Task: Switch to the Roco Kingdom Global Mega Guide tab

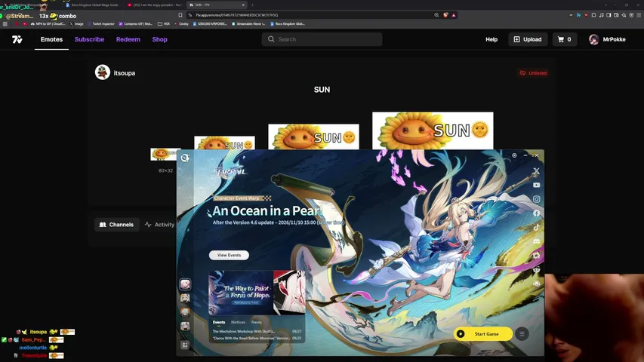Action: click(92, 5)
